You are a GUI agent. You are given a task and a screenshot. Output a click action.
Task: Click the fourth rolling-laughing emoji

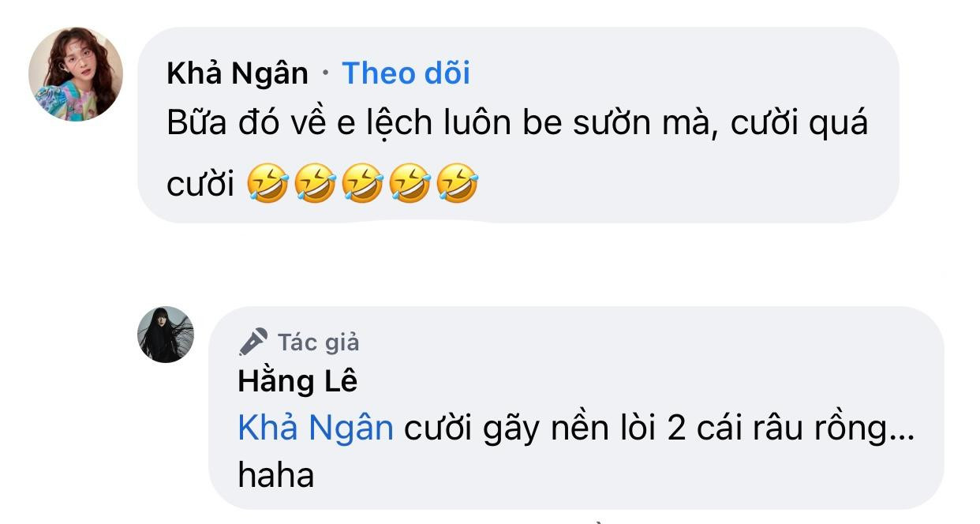pyautogui.click(x=410, y=183)
